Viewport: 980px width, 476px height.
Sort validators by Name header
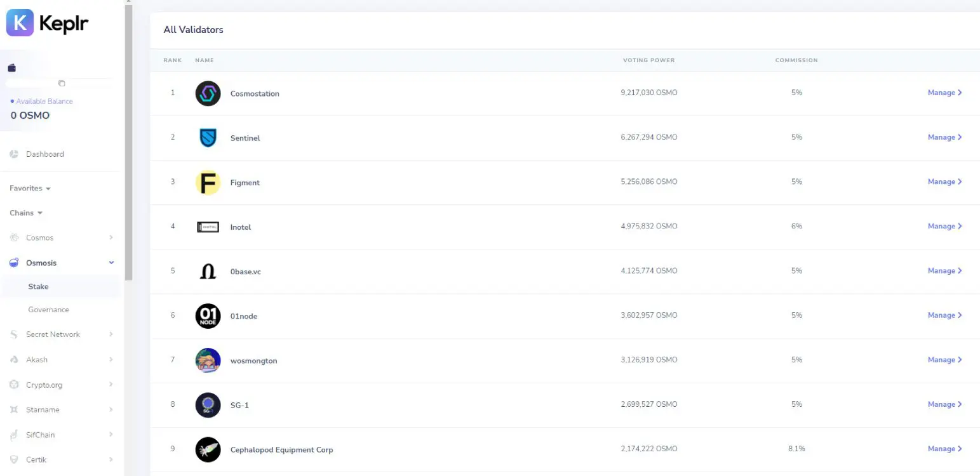click(x=205, y=60)
